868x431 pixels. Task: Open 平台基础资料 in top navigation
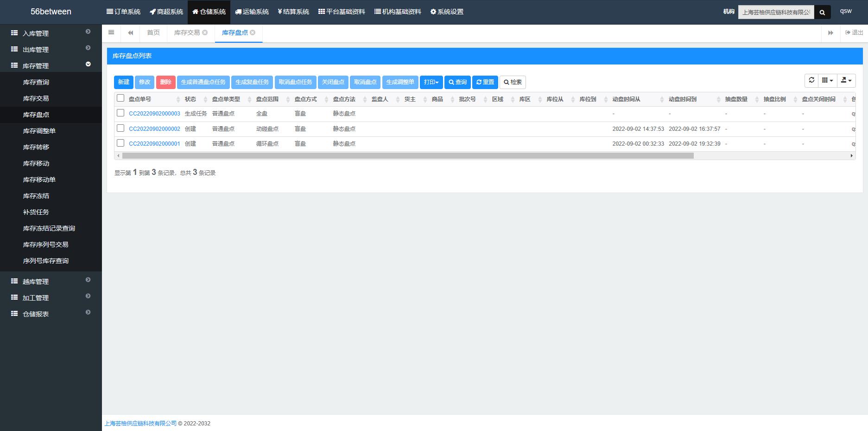tap(342, 12)
